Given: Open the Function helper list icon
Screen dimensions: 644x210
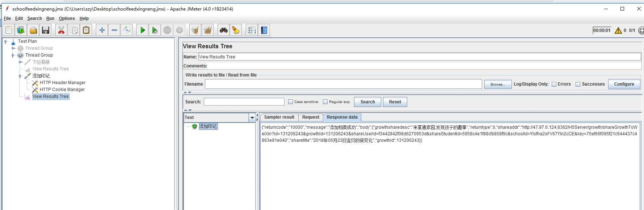Looking at the screenshot, I should tap(252, 30).
